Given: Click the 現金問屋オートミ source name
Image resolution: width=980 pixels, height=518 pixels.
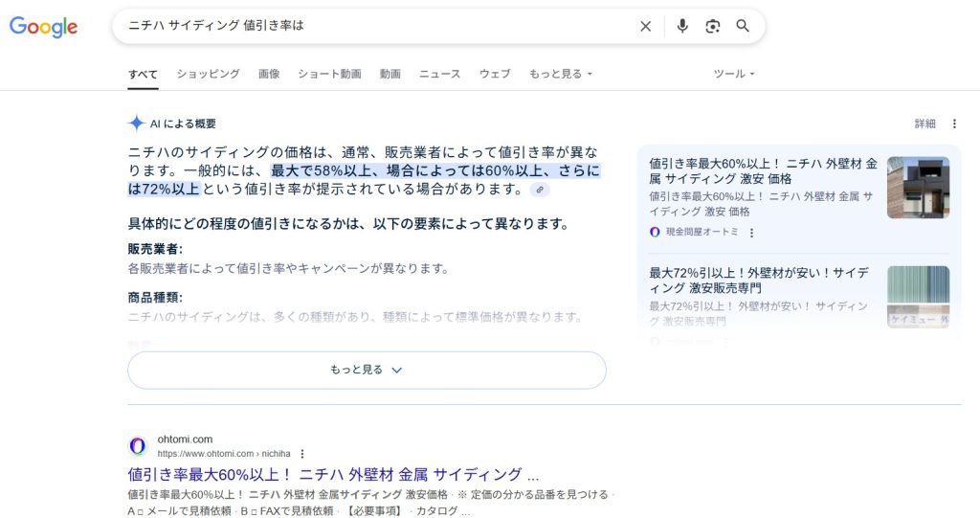Looking at the screenshot, I should click(x=702, y=232).
